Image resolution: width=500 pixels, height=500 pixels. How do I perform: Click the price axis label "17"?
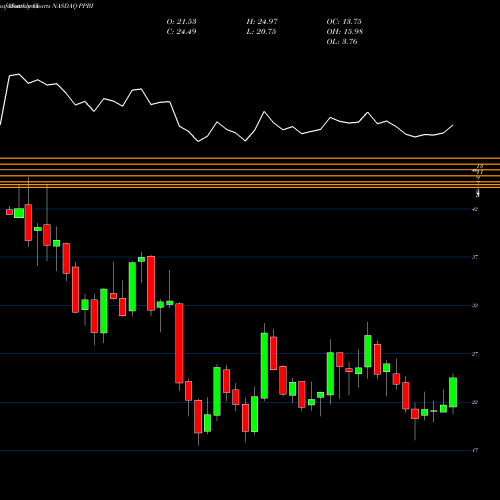coord(475,450)
